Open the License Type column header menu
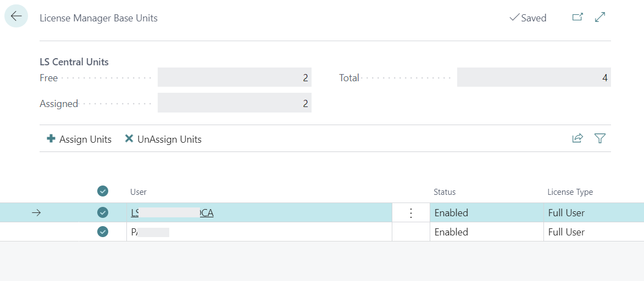Image resolution: width=644 pixels, height=281 pixels. tap(570, 192)
